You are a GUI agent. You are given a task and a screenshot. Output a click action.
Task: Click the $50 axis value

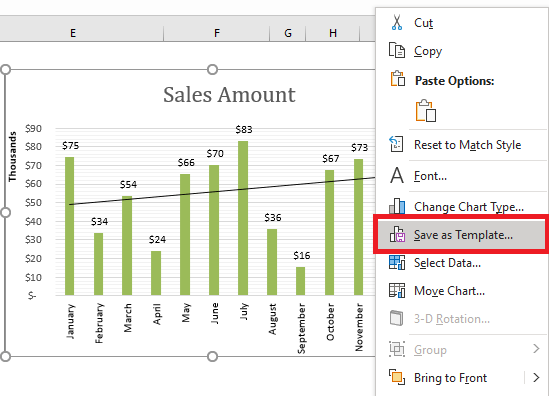tap(33, 203)
